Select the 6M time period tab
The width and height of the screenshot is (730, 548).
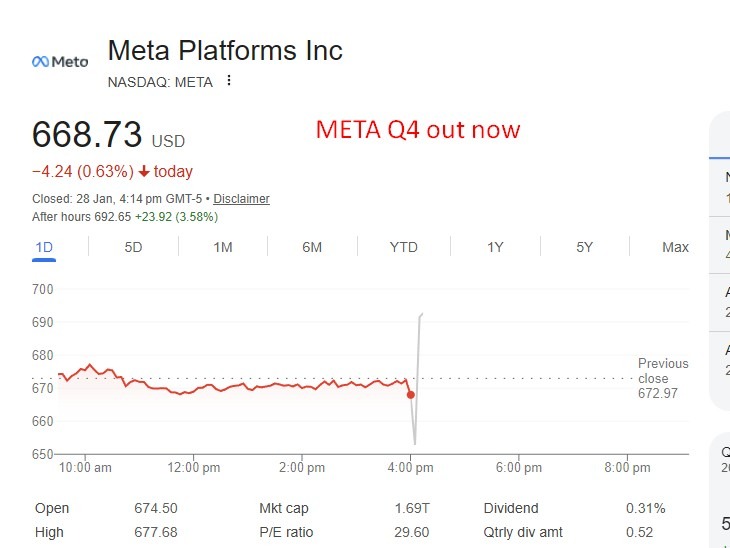pyautogui.click(x=312, y=247)
